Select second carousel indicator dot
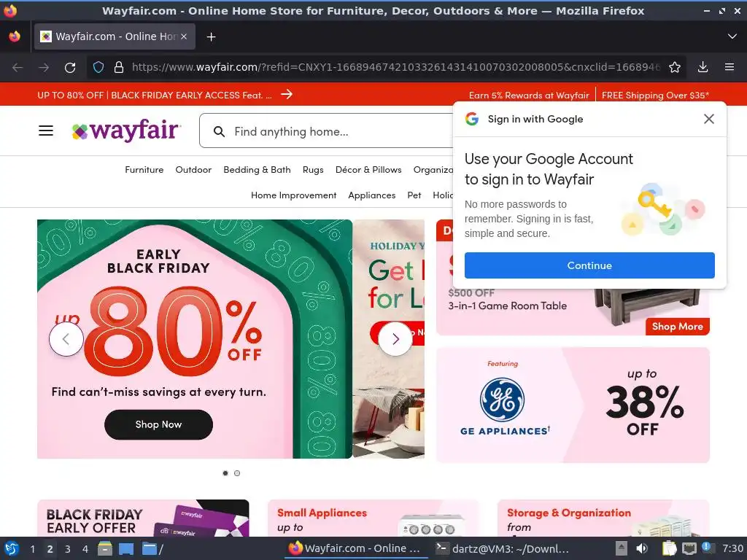The width and height of the screenshot is (747, 560). [237, 472]
